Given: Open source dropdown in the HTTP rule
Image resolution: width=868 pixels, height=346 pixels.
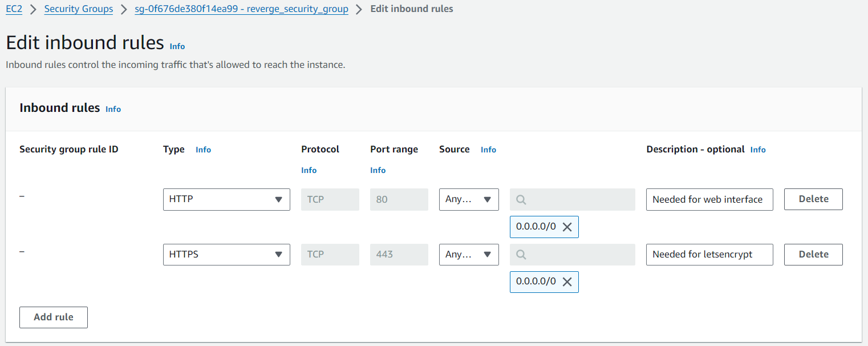Looking at the screenshot, I should pos(469,199).
